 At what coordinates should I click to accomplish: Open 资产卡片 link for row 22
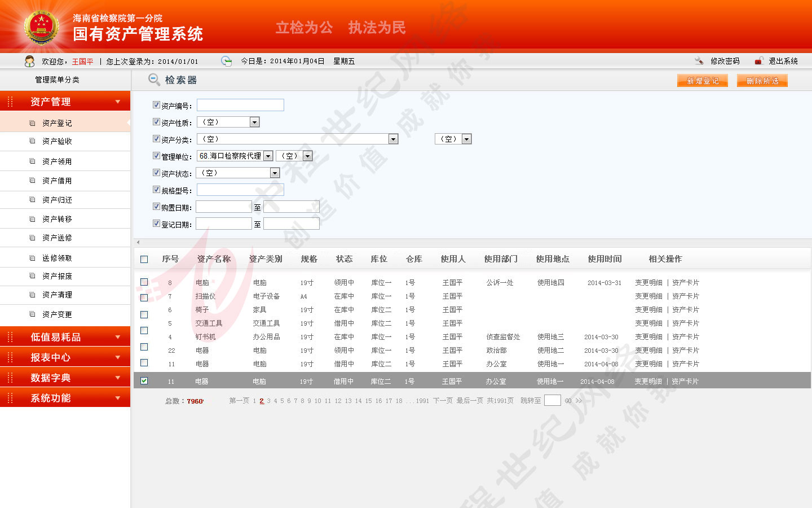(685, 350)
